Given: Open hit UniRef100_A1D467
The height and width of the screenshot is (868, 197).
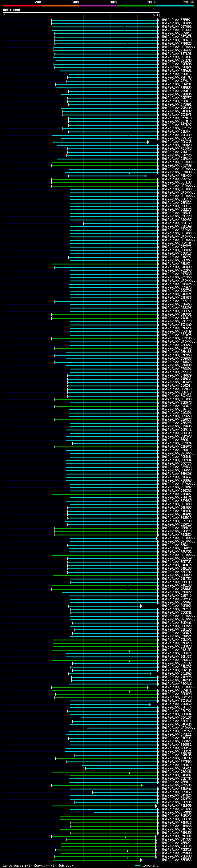Looking at the screenshot, I should point(176,477).
